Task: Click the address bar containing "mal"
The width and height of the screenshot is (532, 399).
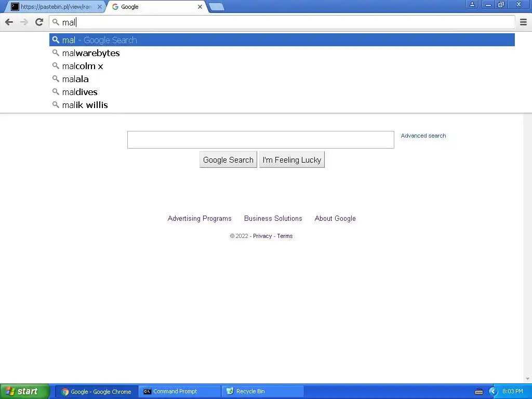Action: [282, 22]
